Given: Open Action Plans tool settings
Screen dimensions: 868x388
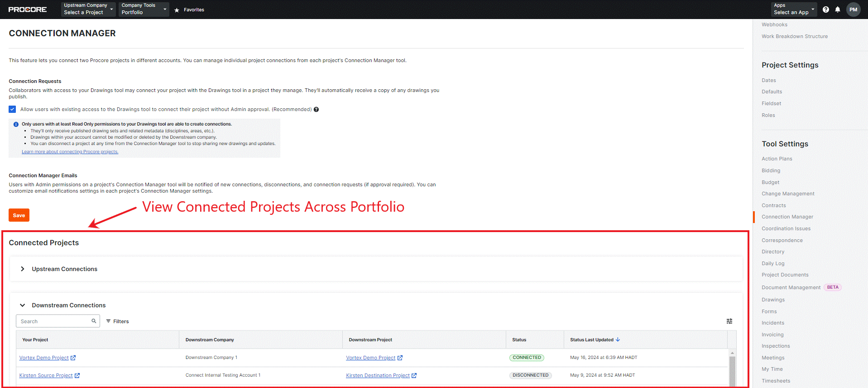Looking at the screenshot, I should tap(777, 159).
